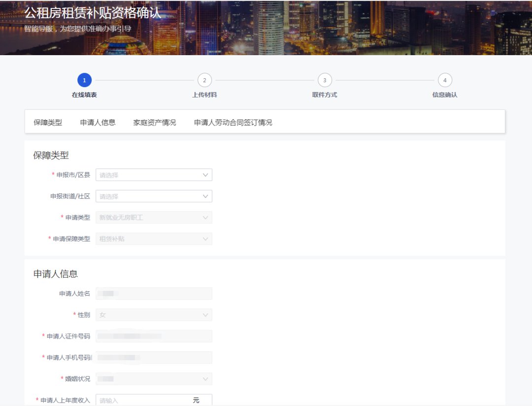This screenshot has height=406, width=532.
Task: Expand the 婚姻状况 dropdown
Action: pyautogui.click(x=154, y=379)
